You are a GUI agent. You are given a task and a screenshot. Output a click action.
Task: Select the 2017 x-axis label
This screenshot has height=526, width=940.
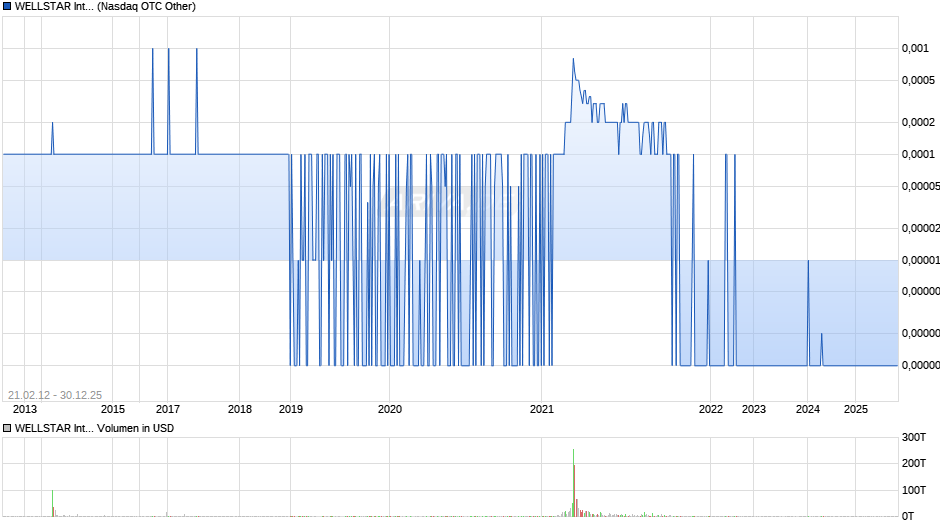[168, 409]
